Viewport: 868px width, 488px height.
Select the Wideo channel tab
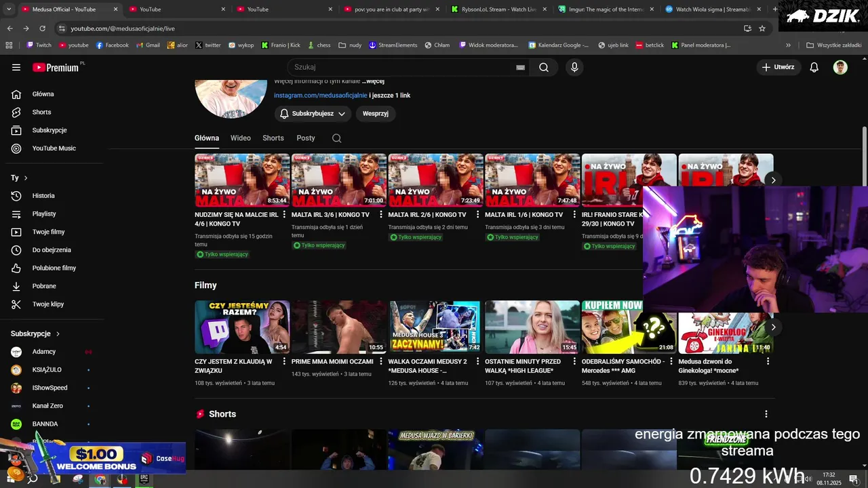(241, 138)
